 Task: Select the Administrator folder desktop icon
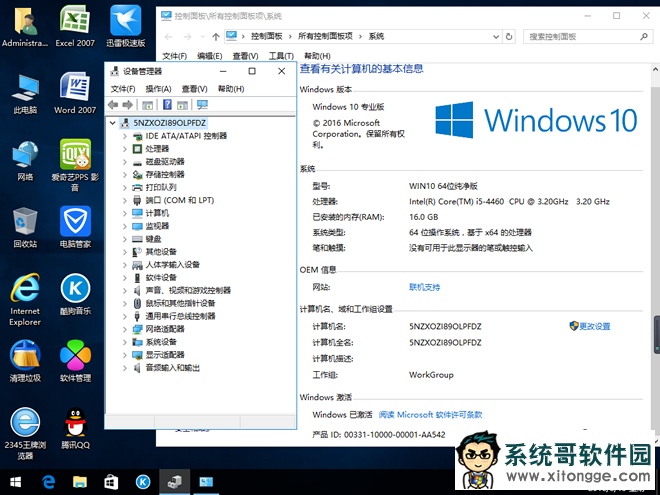(x=25, y=27)
